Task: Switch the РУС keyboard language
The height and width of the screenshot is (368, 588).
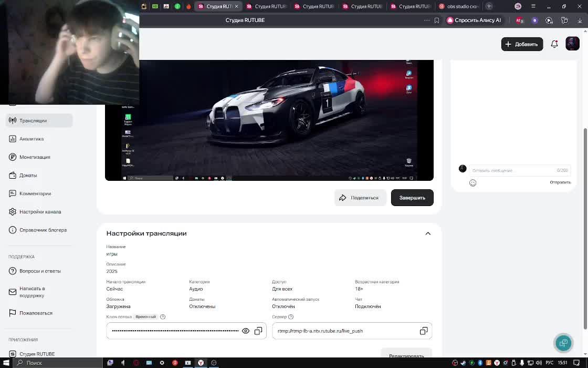Action: [x=550, y=363]
